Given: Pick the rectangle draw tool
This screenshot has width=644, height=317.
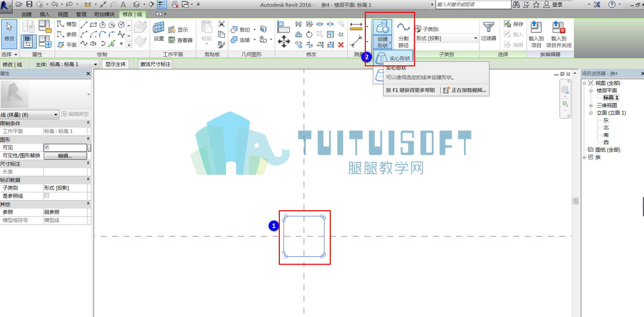Looking at the screenshot, I should (93, 25).
